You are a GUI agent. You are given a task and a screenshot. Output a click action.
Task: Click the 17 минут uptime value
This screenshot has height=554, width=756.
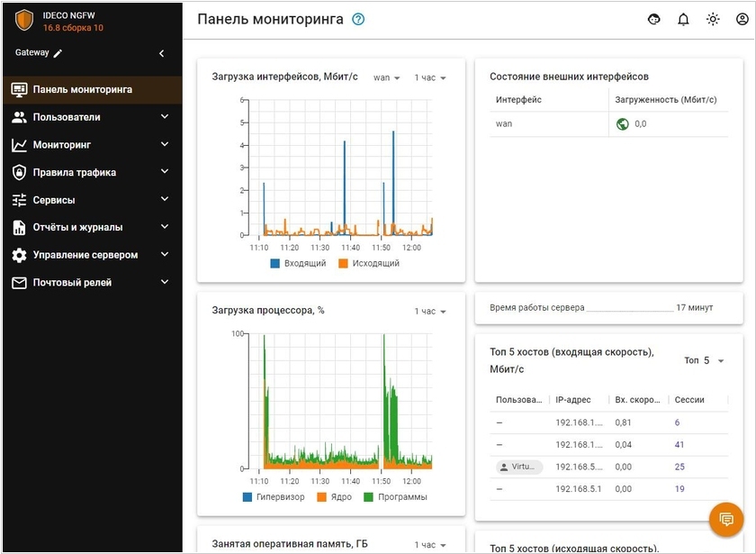694,308
